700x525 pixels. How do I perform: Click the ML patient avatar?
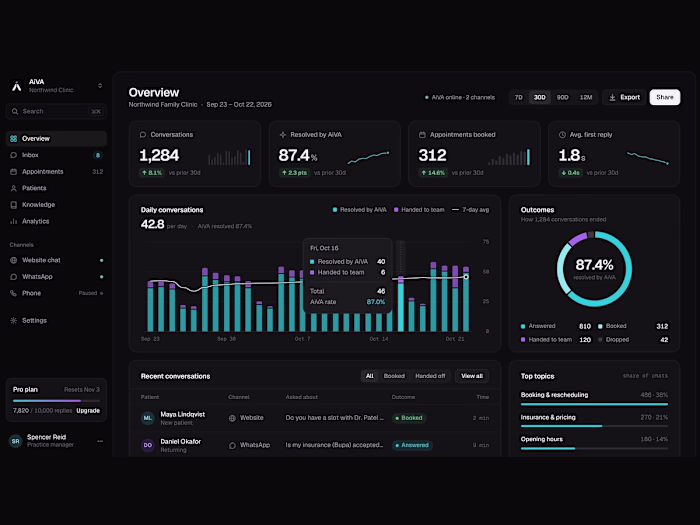(148, 418)
